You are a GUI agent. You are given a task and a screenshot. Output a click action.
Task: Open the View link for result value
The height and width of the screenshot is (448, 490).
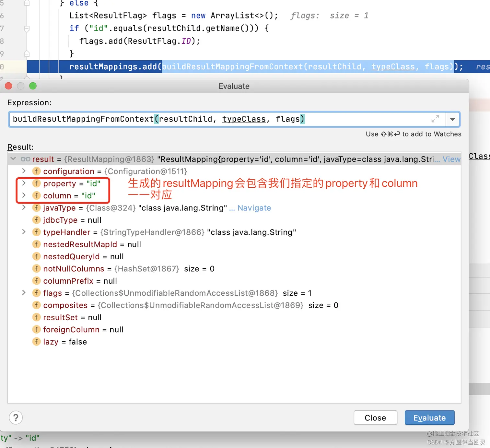[451, 159]
